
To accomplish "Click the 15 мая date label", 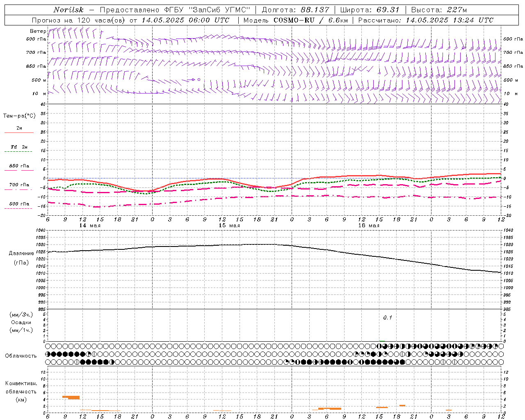I will pos(229,226).
